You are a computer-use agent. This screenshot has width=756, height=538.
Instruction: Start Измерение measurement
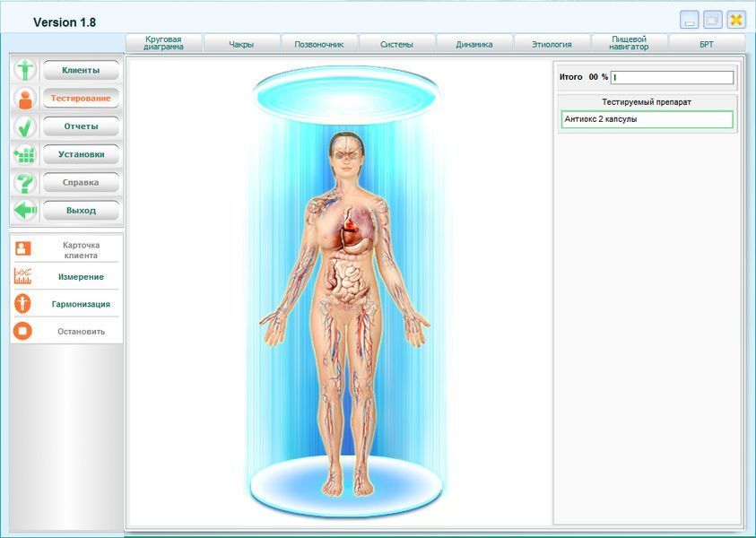coord(81,277)
